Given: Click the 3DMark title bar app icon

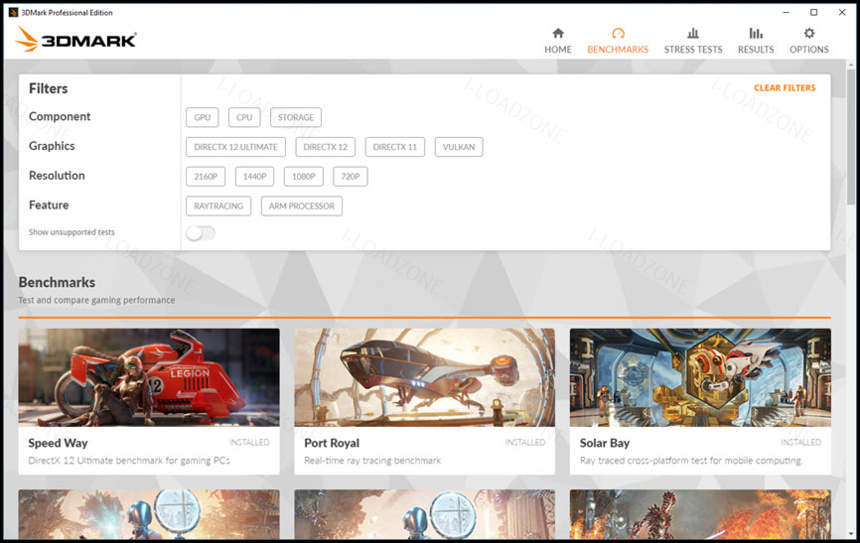Looking at the screenshot, I should [13, 12].
